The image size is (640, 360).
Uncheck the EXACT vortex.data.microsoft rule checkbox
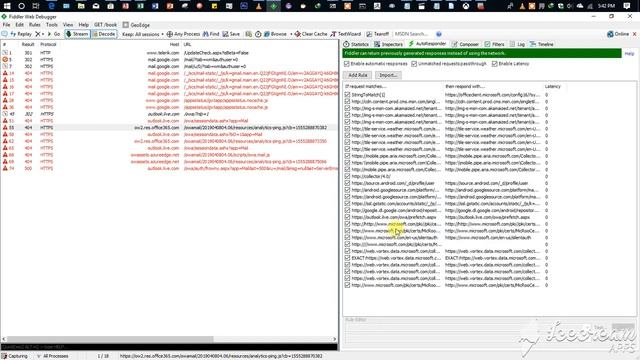tap(347, 258)
